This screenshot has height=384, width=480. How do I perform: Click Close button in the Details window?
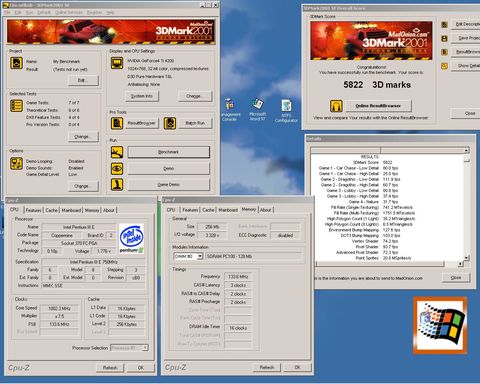(456, 277)
